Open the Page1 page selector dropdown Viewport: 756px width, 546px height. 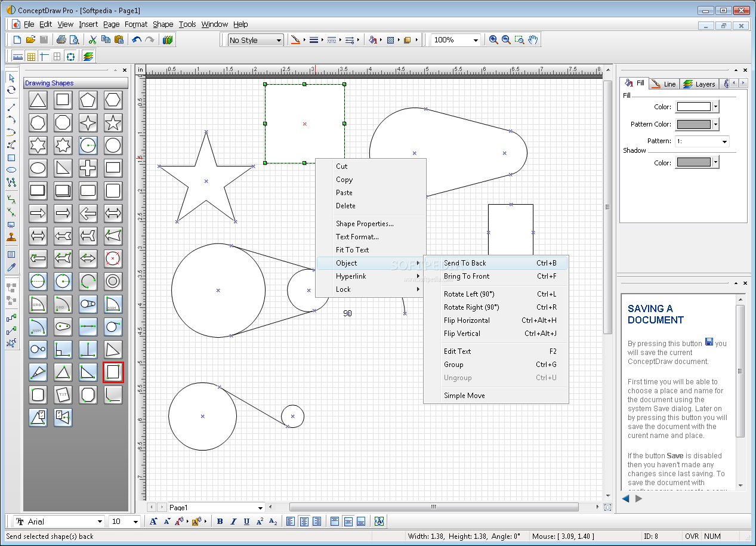point(216,507)
